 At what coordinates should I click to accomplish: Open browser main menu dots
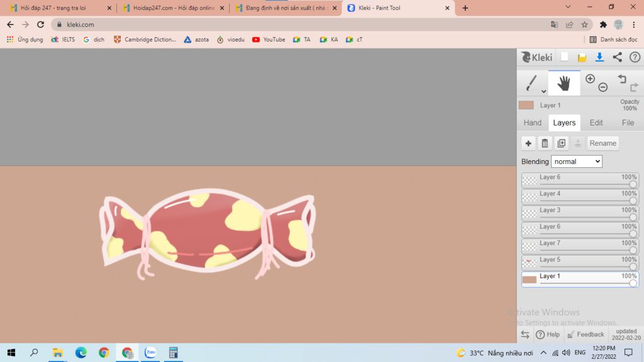coord(634,25)
